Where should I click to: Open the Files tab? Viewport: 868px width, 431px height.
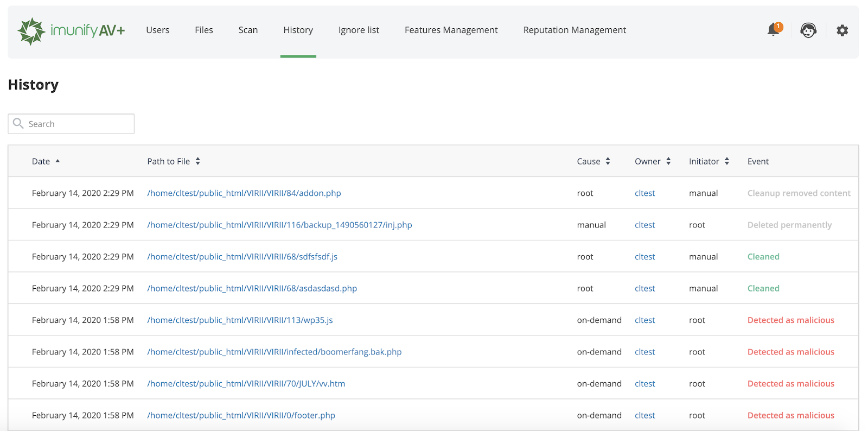pyautogui.click(x=204, y=30)
